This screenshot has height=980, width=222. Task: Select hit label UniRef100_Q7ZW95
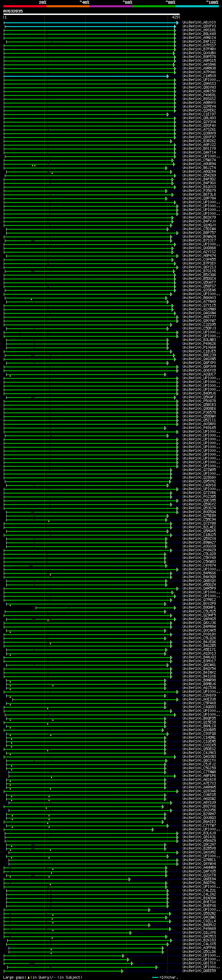[x=199, y=470]
